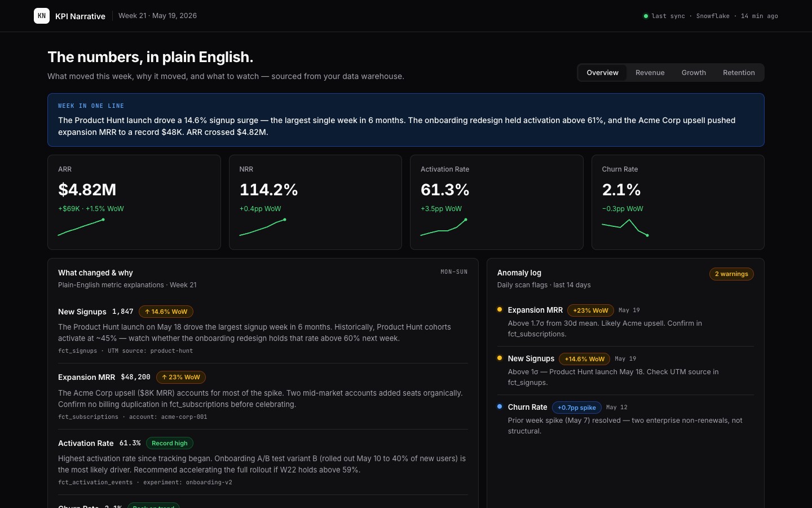Viewport: 812px width, 508px height.
Task: Switch to the Growth tab
Action: pyautogui.click(x=694, y=72)
